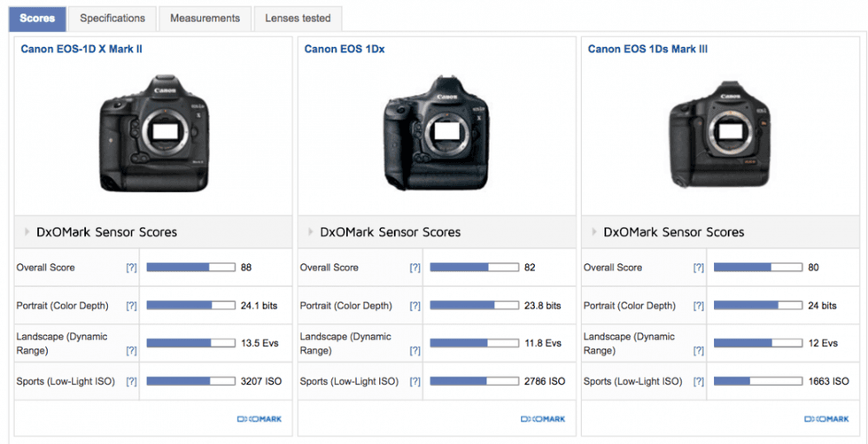868x444 pixels.
Task: Open Landscape Dynamic Range help [?] for 1D X Mark II
Action: point(131,350)
